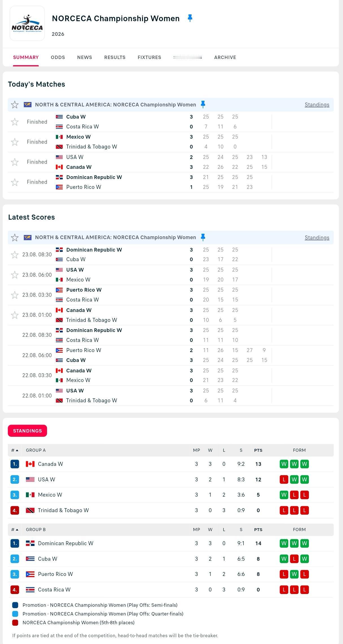Image resolution: width=343 pixels, height=644 pixels.
Task: Favorite the 23.08. 03:30 Puerto Rico W match
Action: coord(15,295)
